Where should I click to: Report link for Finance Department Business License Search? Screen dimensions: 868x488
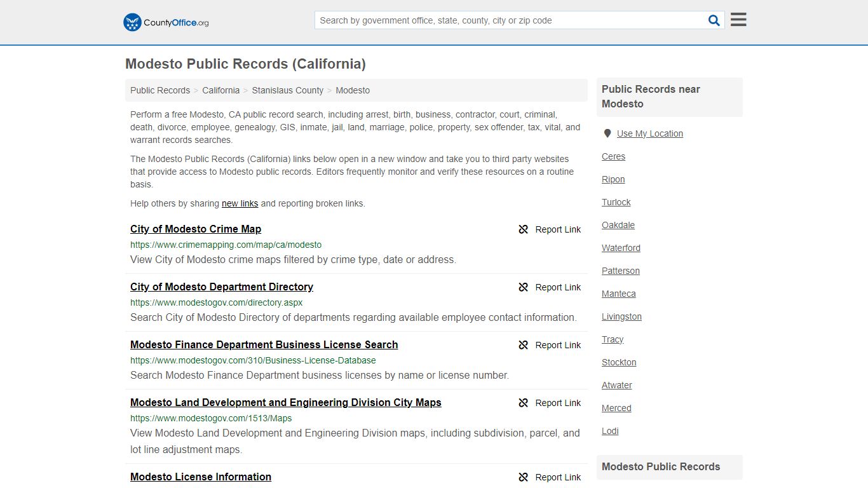click(550, 345)
